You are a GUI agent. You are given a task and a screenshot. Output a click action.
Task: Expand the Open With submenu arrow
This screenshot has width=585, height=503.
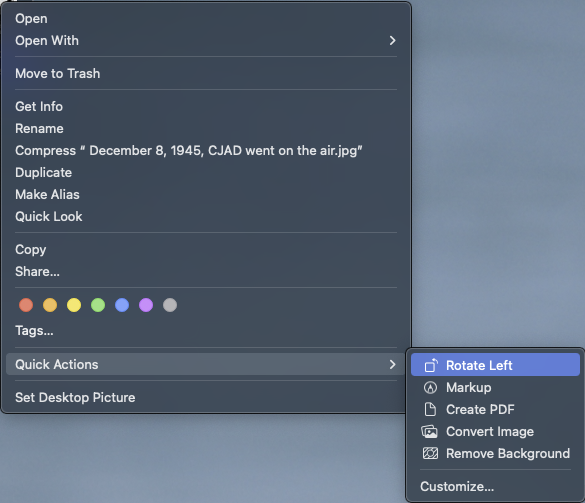coord(392,40)
